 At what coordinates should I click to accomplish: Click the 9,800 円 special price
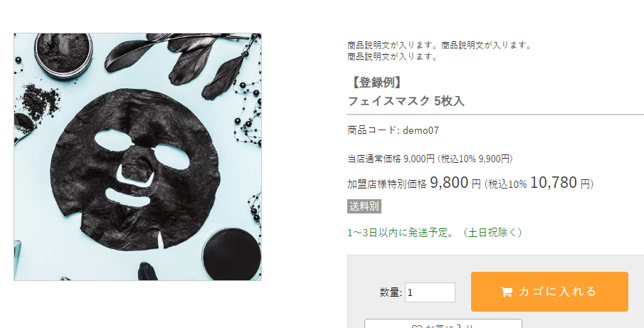455,183
